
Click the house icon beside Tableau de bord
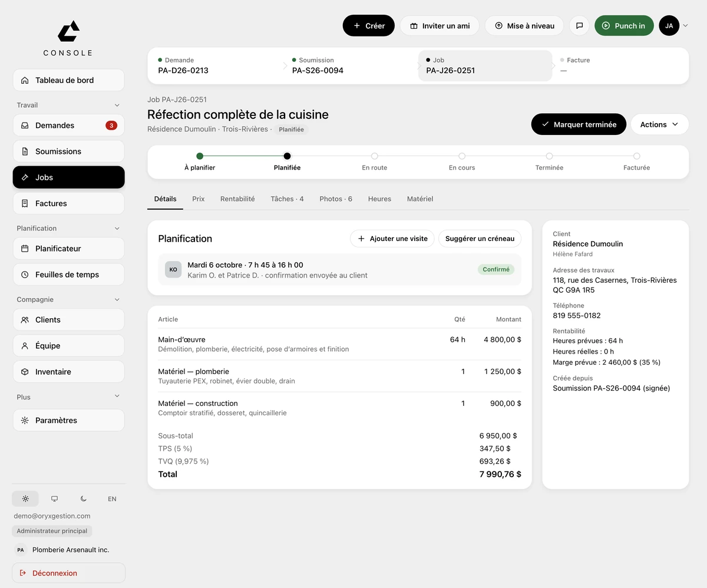(x=25, y=80)
